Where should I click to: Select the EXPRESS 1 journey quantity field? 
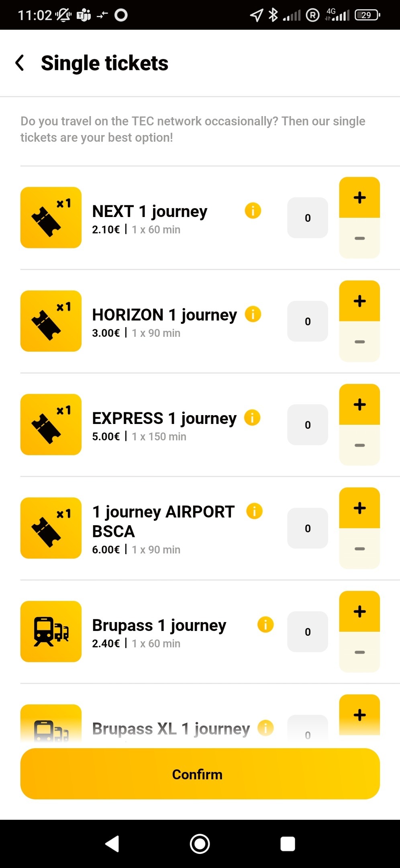pos(308,425)
